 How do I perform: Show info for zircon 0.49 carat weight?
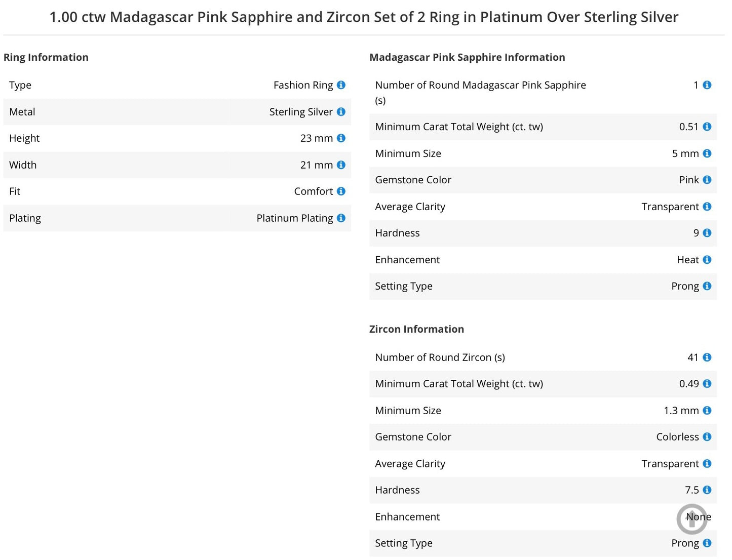[x=707, y=384]
